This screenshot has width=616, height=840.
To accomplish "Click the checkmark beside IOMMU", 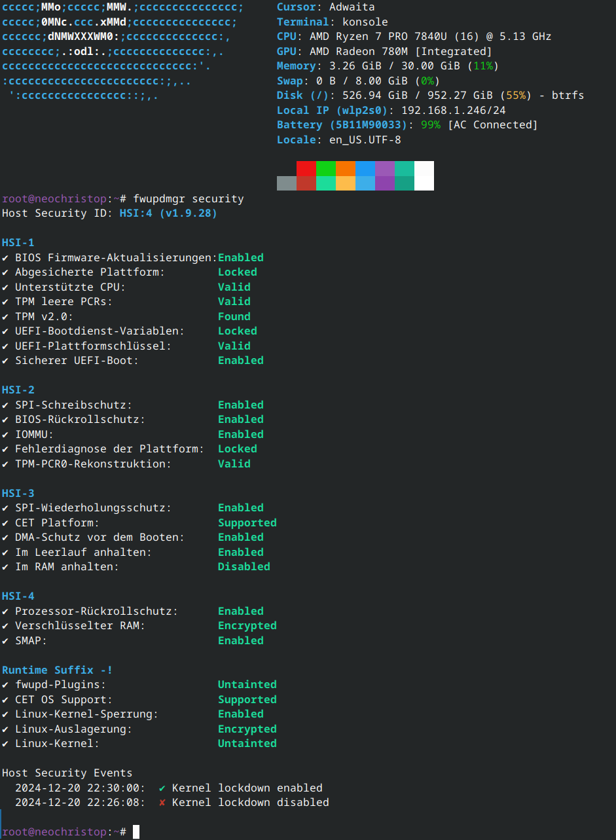I will tap(5, 434).
